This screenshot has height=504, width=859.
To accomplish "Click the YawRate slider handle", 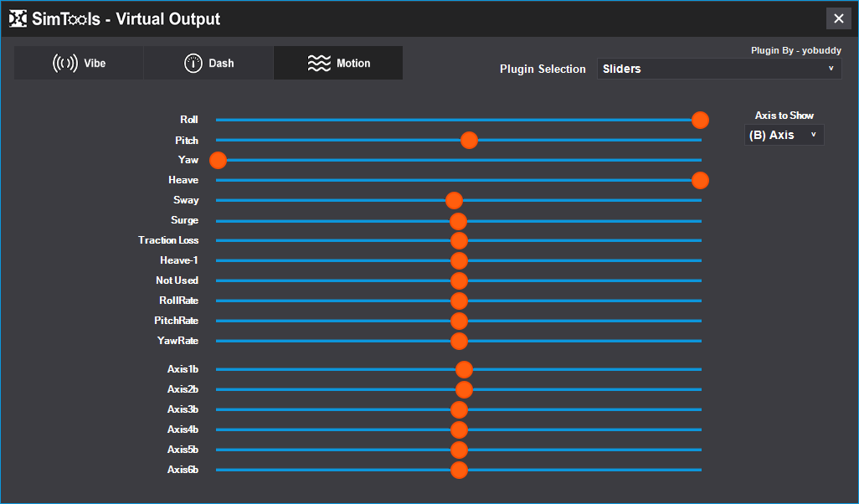I will coord(459,341).
